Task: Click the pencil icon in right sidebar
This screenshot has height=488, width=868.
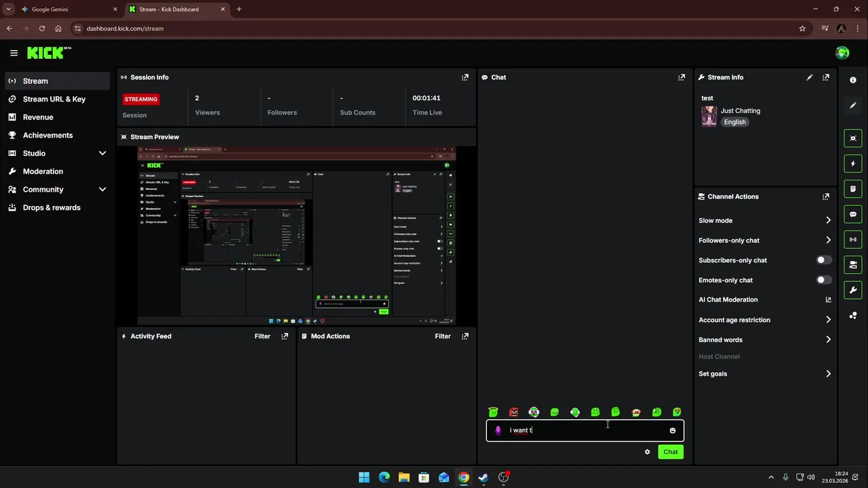Action: (853, 105)
